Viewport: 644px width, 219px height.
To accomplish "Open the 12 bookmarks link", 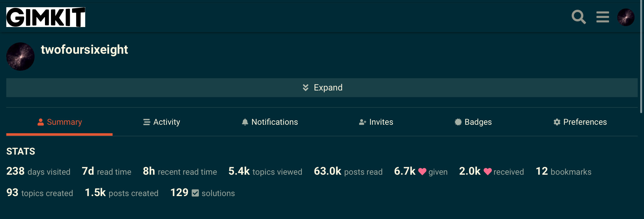I will point(563,172).
